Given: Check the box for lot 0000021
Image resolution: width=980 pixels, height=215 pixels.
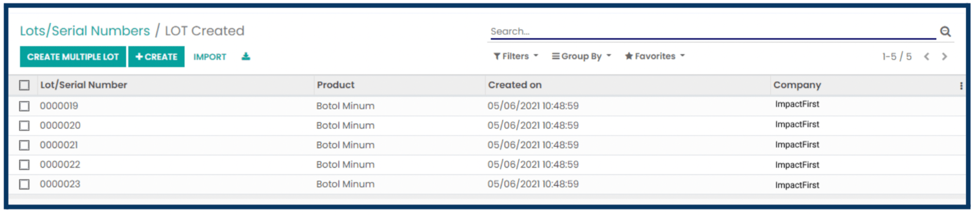Looking at the screenshot, I should point(24,145).
